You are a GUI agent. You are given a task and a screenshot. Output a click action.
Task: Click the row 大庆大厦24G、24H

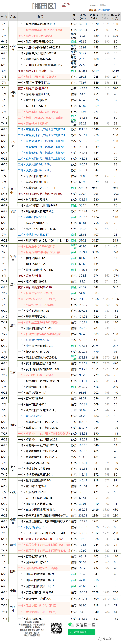click(x=60, y=164)
